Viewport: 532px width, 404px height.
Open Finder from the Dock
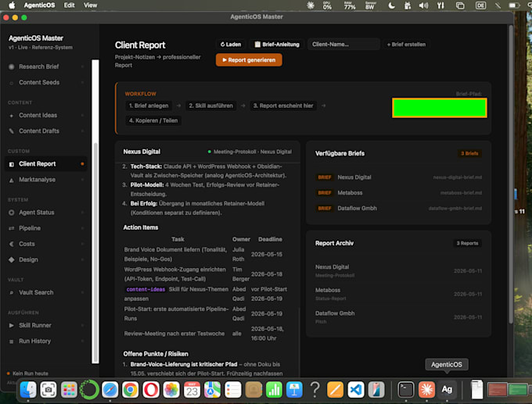coord(28,389)
